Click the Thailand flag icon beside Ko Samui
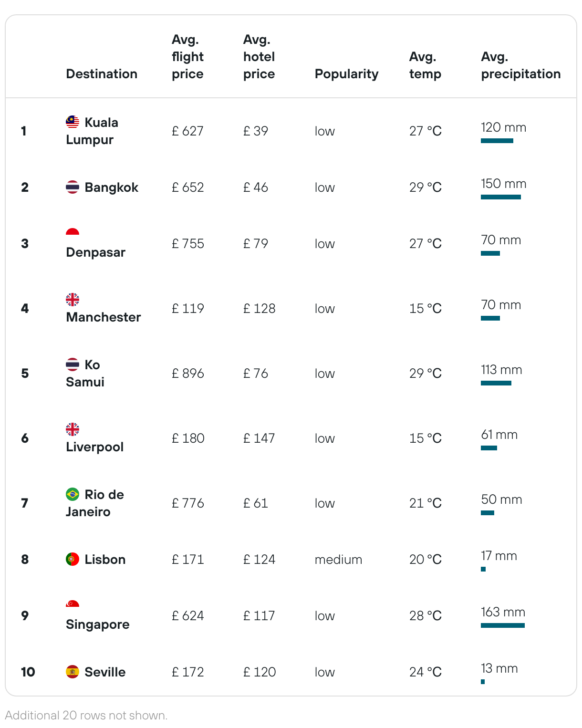Viewport: 582px width, 728px height. (x=73, y=364)
